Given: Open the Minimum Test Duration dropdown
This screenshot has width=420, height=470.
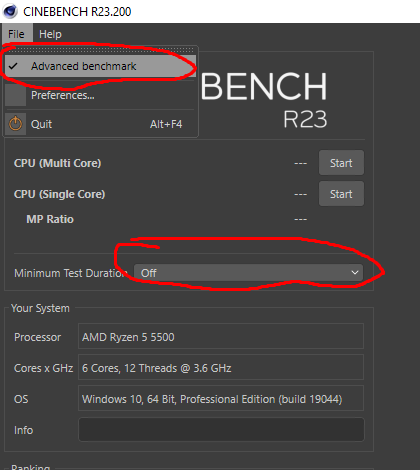Looking at the screenshot, I should [248, 273].
